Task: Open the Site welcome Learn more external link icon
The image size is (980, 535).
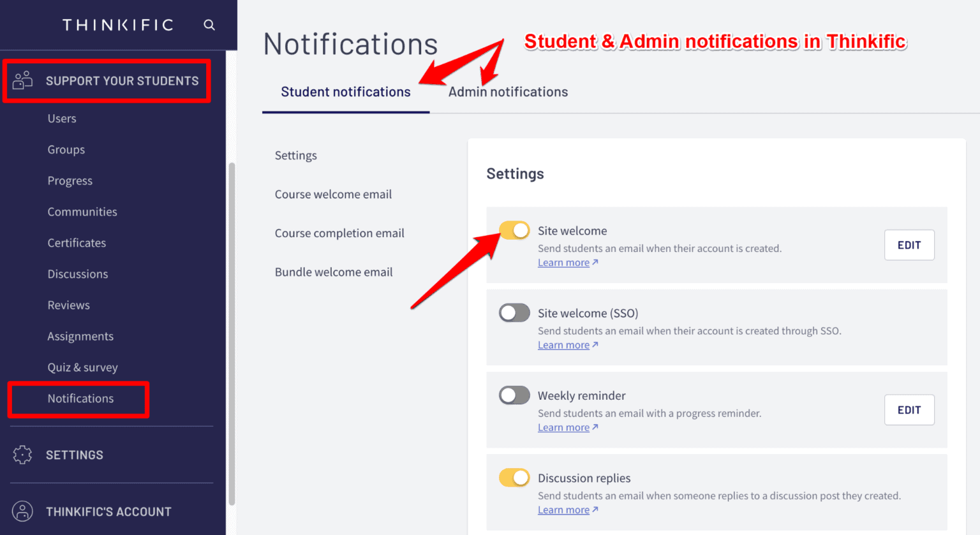Action: point(595,262)
